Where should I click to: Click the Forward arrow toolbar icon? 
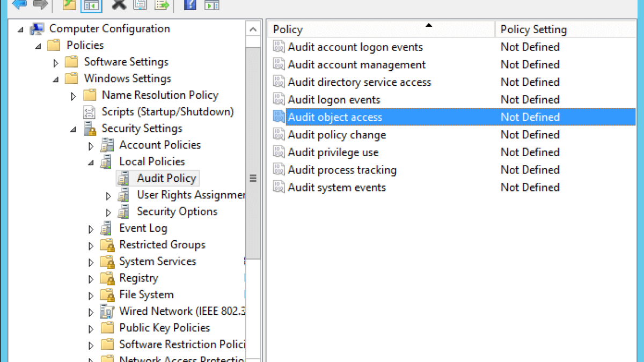tap(40, 5)
